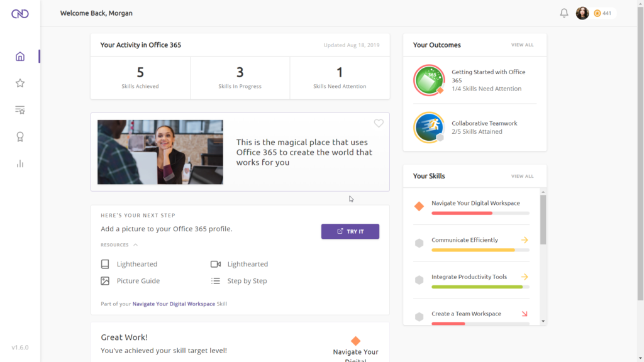Open Morgan's profile avatar

582,13
